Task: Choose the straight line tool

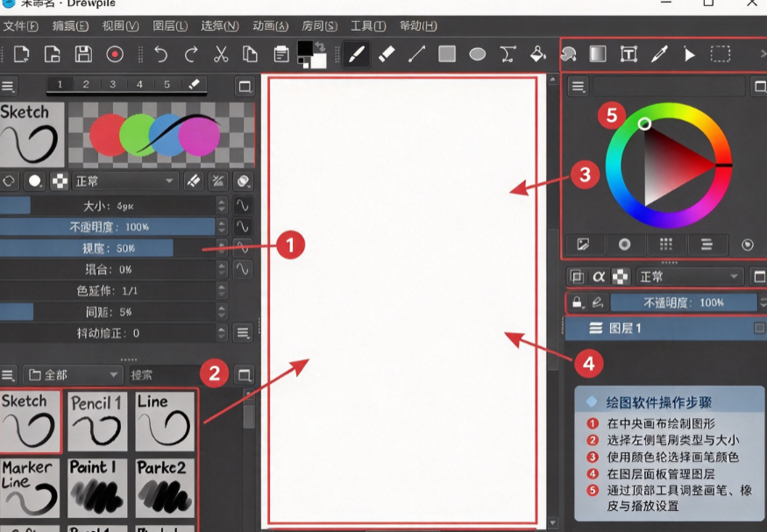Action: point(416,53)
